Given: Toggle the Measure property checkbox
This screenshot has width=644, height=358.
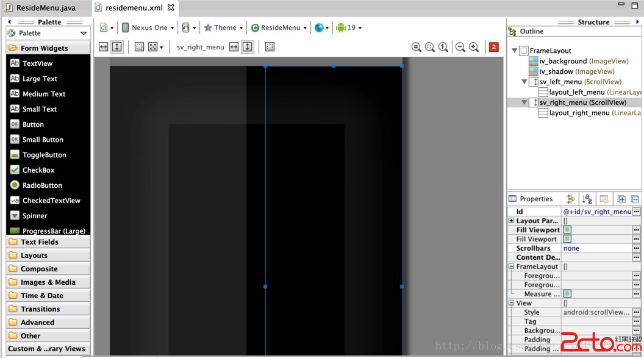Looking at the screenshot, I should tap(567, 293).
